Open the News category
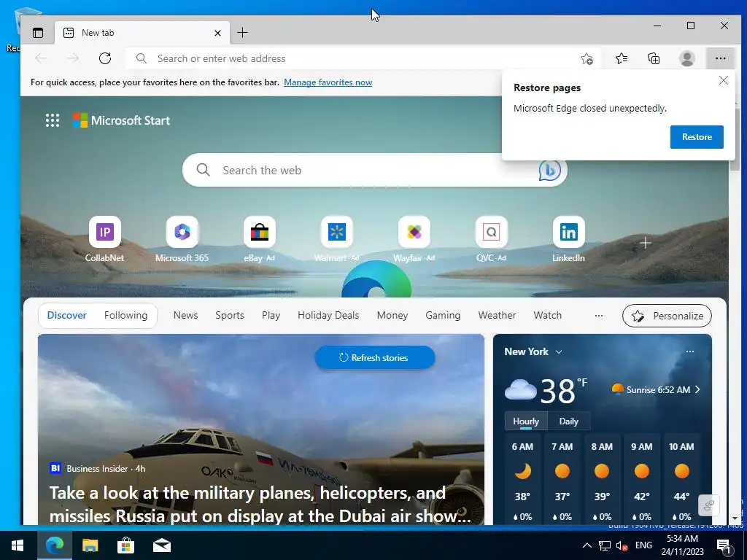The height and width of the screenshot is (560, 747). coord(185,315)
